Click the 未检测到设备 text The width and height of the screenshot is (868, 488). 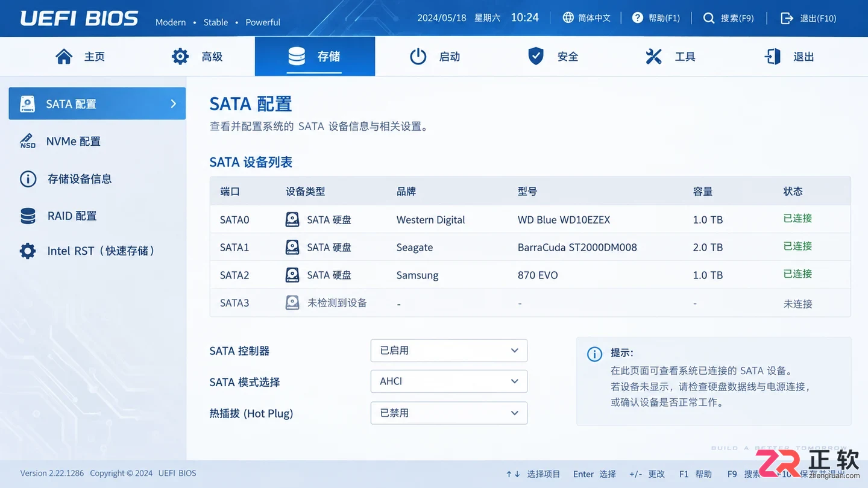(x=337, y=303)
